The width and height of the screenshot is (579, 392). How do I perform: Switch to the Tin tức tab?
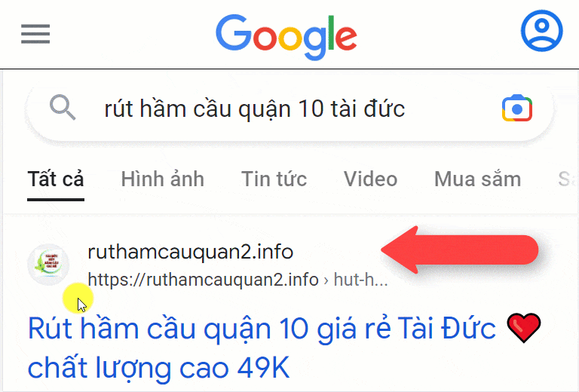tap(274, 179)
